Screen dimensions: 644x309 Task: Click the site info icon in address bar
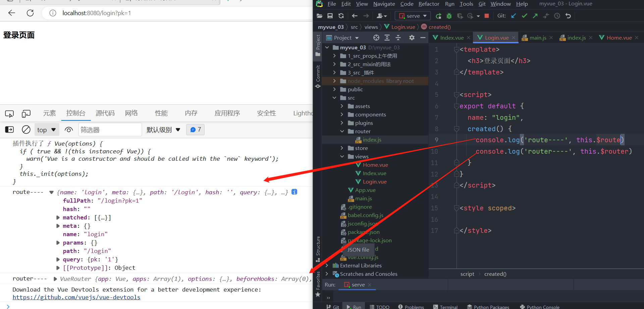click(x=53, y=13)
